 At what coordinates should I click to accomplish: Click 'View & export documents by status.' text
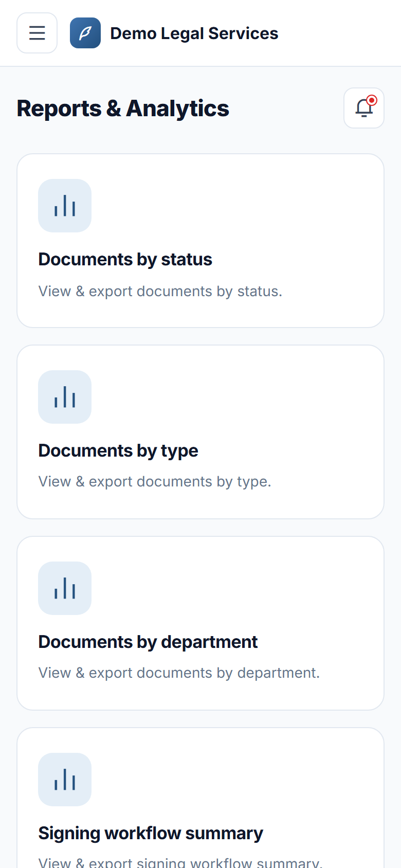click(x=160, y=291)
